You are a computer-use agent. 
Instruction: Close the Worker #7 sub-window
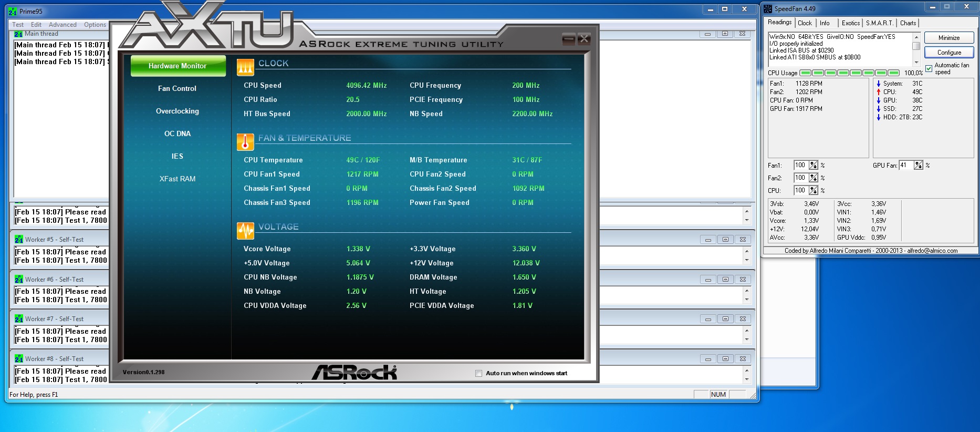point(743,319)
